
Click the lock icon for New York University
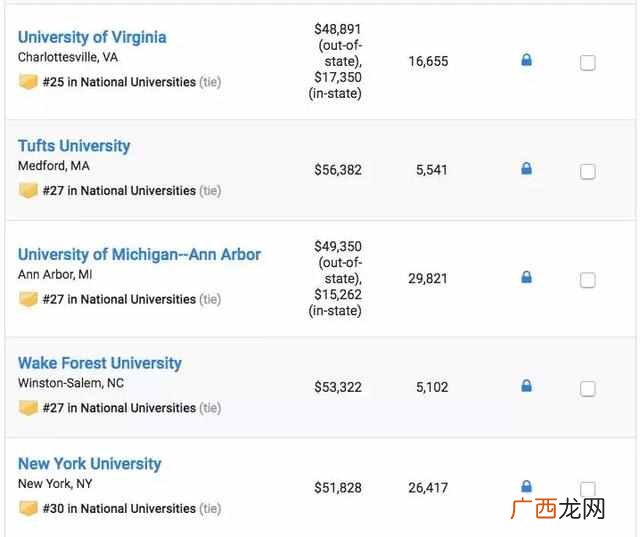pos(527,486)
